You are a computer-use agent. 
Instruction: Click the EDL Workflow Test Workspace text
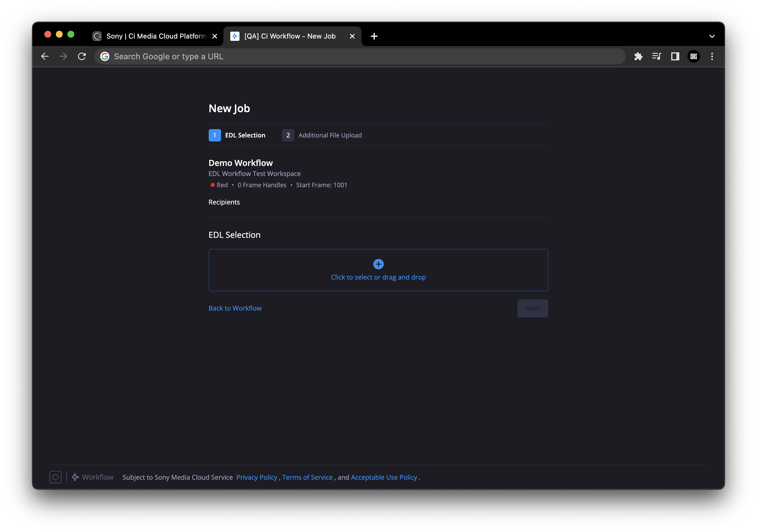click(x=254, y=174)
